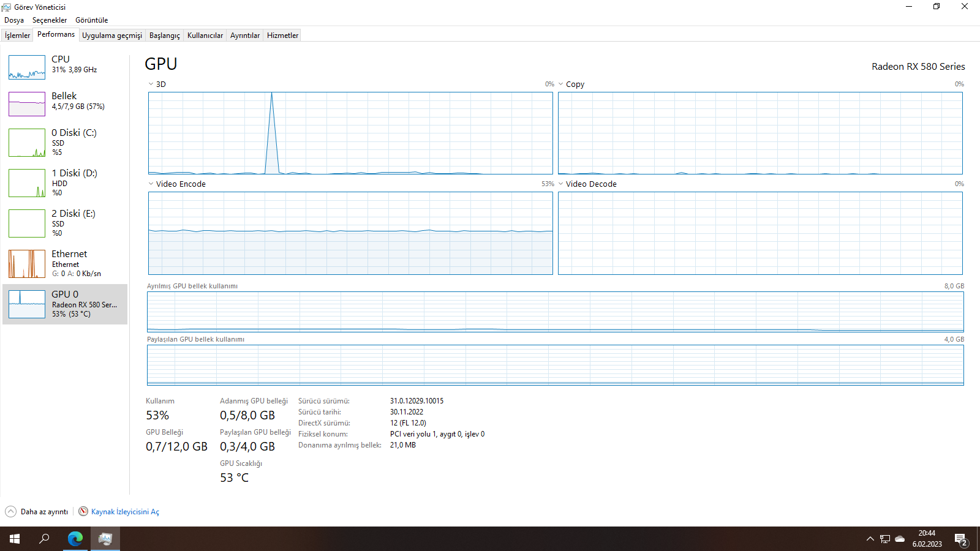Click the Kaynak İzleyicisini Aç link
This screenshot has width=980, height=551.
click(125, 512)
